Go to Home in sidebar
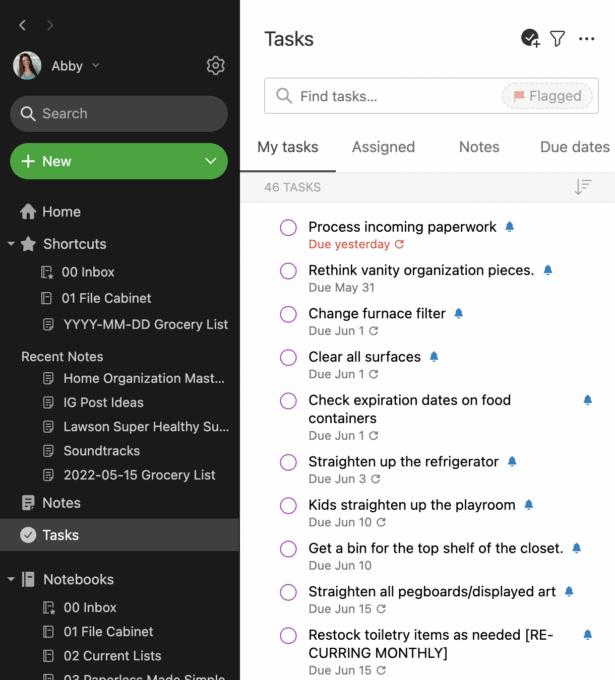This screenshot has height=680, width=615. pos(50,212)
